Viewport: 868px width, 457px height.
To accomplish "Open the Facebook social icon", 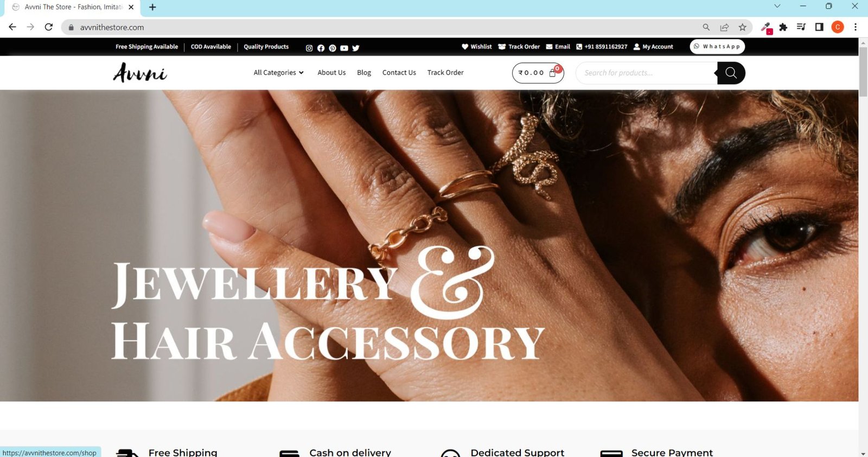I will [321, 48].
